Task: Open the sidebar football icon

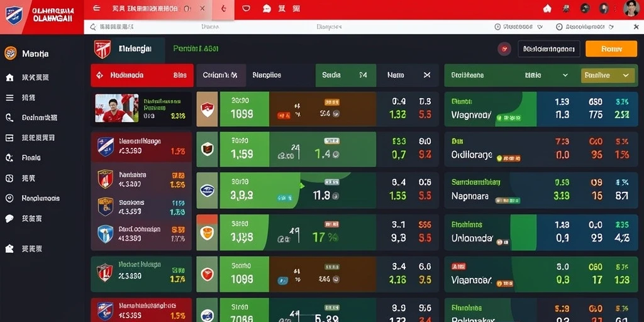Action: pyautogui.click(x=9, y=178)
